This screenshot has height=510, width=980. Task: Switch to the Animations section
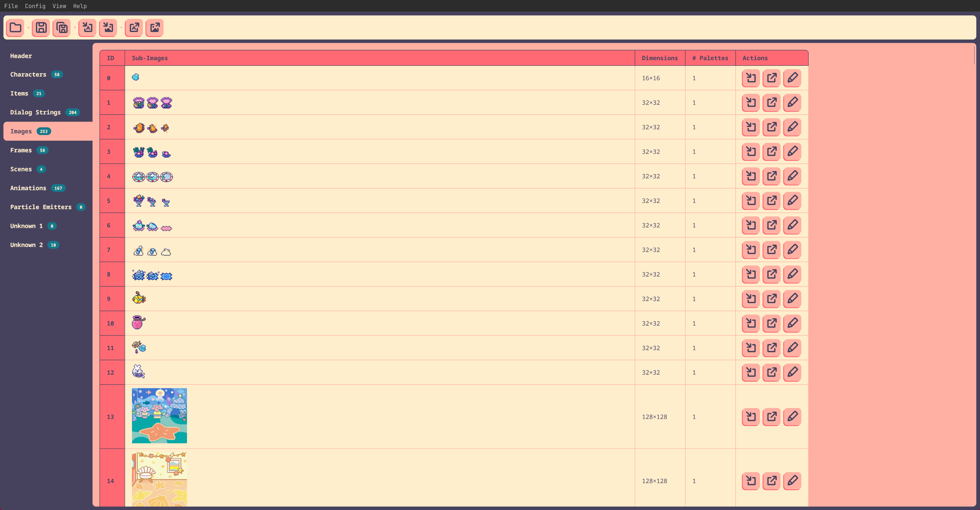[x=48, y=188]
